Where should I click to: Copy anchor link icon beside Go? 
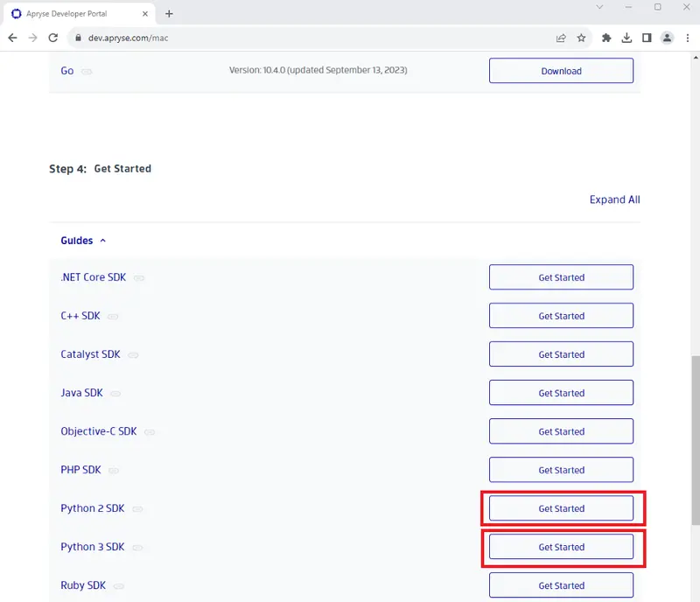87,72
